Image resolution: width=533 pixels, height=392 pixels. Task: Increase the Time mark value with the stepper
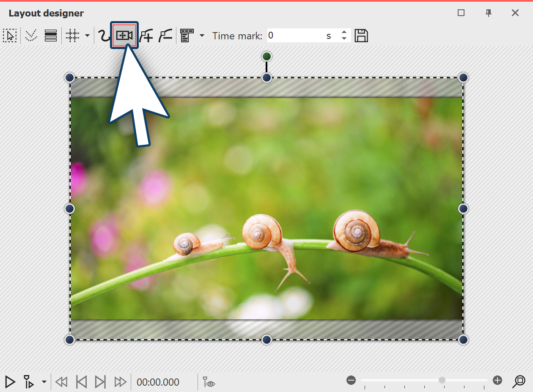(344, 33)
